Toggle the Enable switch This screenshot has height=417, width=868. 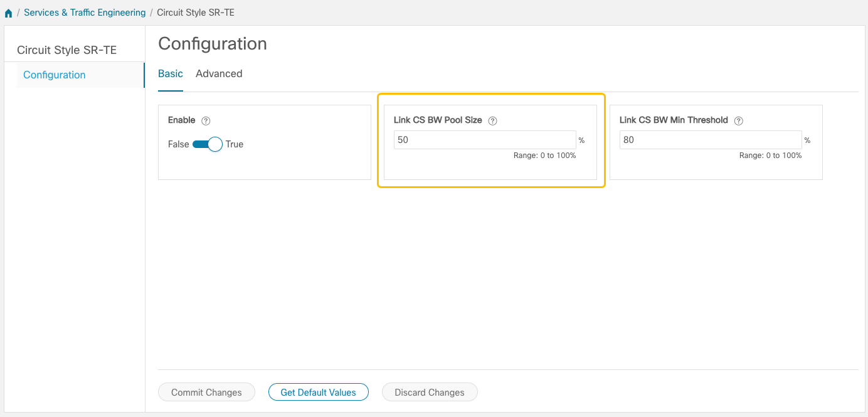208,144
